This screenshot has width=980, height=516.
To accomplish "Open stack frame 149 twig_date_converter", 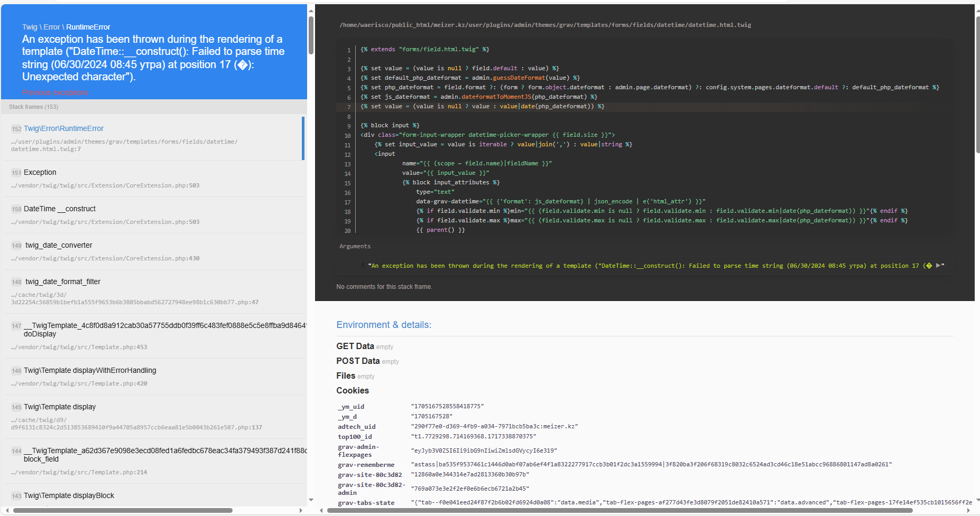I will [154, 251].
